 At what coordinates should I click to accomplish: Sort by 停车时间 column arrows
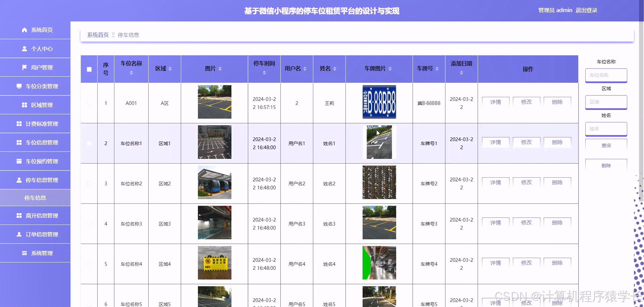(x=264, y=73)
